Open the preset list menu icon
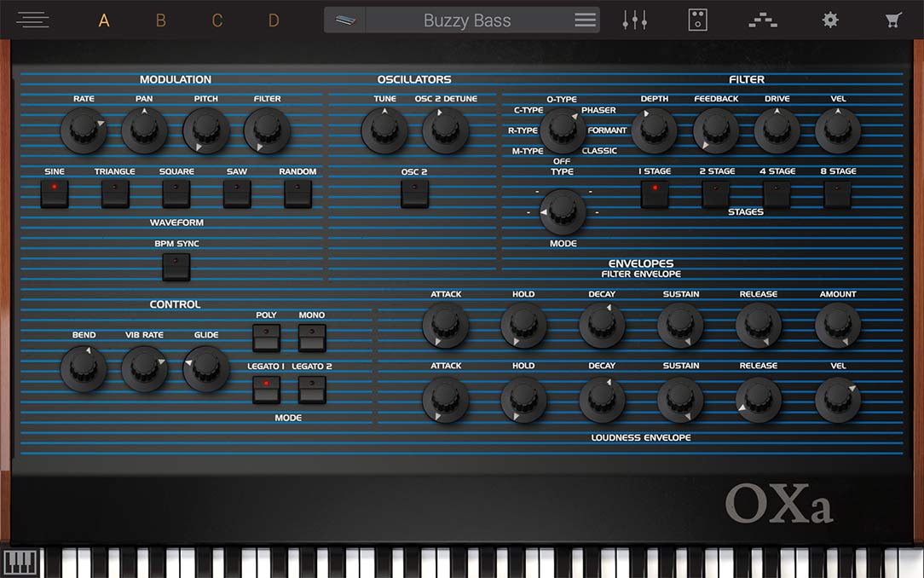 click(x=585, y=20)
